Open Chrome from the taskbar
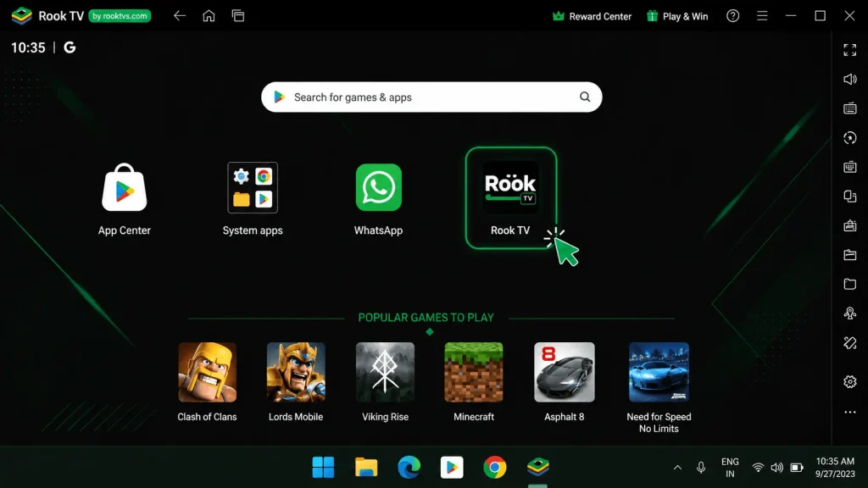The height and width of the screenshot is (488, 868). [x=495, y=468]
